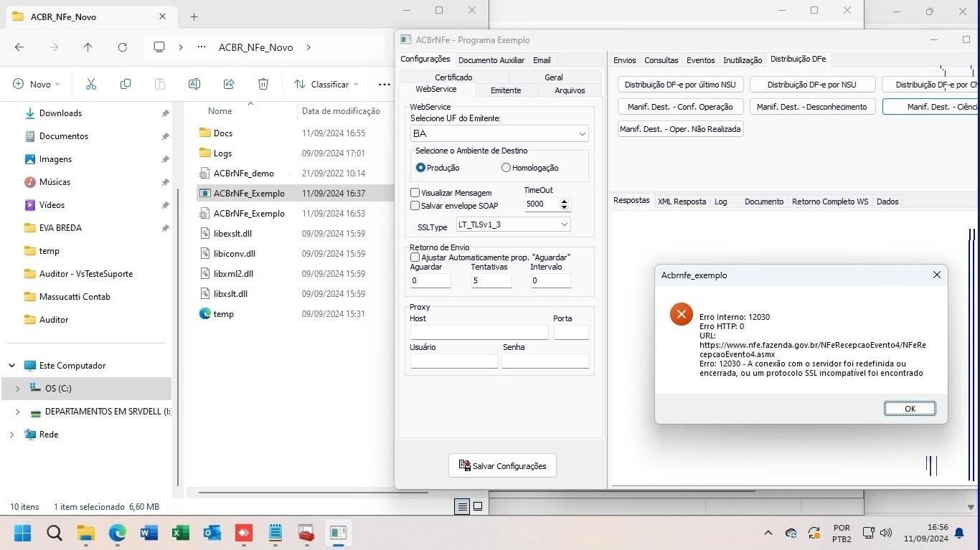Expand the OS (C:) drive node

[x=17, y=389]
